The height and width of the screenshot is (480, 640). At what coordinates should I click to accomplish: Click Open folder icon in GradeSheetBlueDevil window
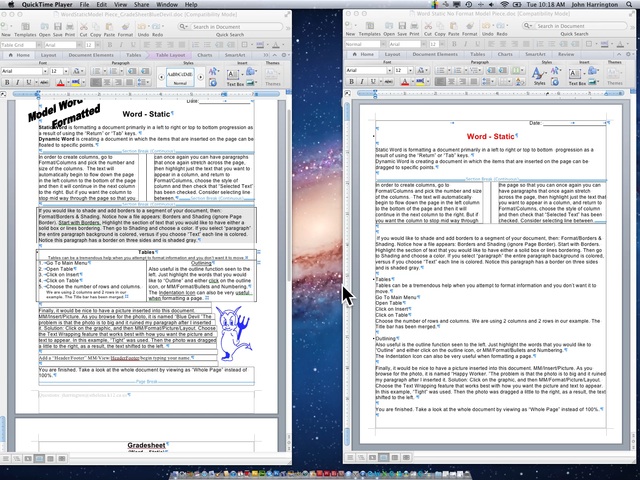tap(44, 26)
